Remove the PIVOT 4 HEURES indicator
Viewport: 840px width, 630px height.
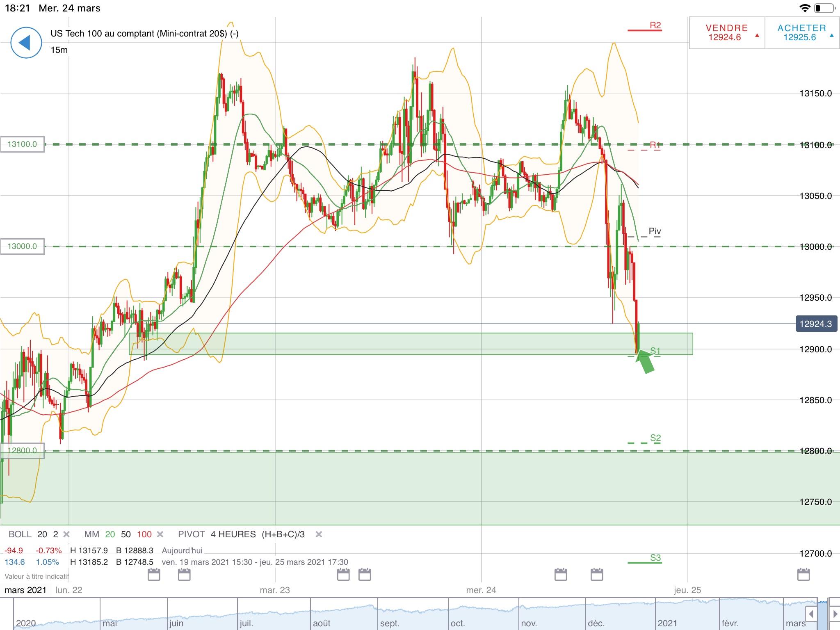pyautogui.click(x=319, y=534)
